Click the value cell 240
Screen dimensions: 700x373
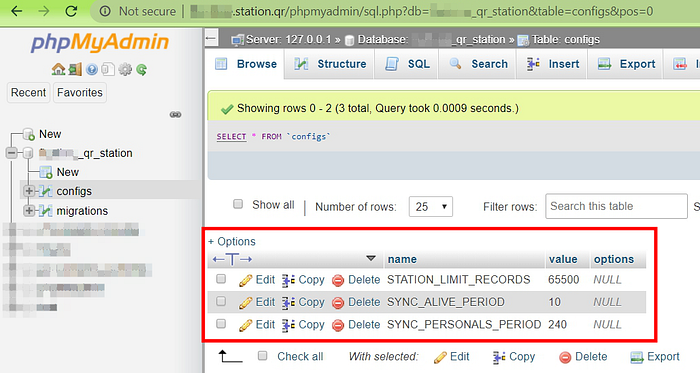coord(558,324)
